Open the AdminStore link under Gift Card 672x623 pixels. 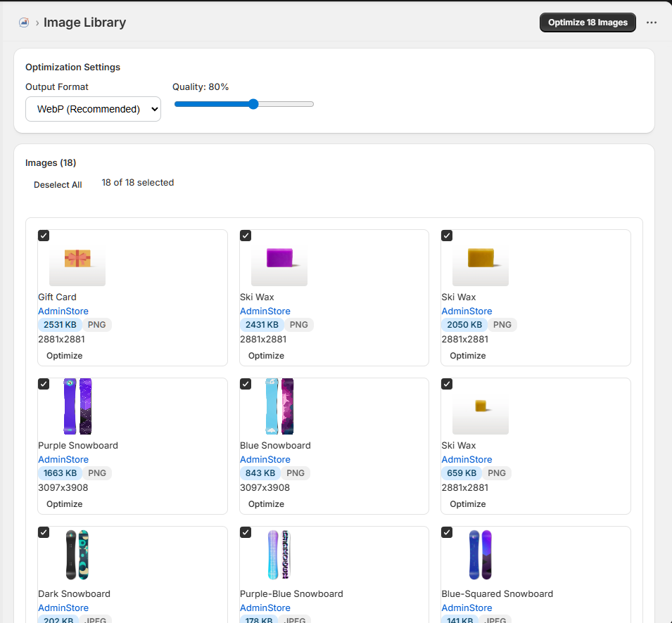[63, 311]
